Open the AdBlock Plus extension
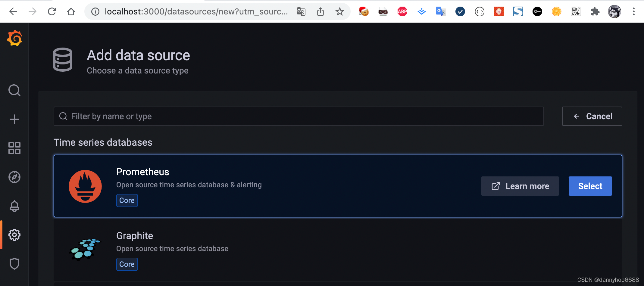Image resolution: width=644 pixels, height=286 pixels. point(402,11)
